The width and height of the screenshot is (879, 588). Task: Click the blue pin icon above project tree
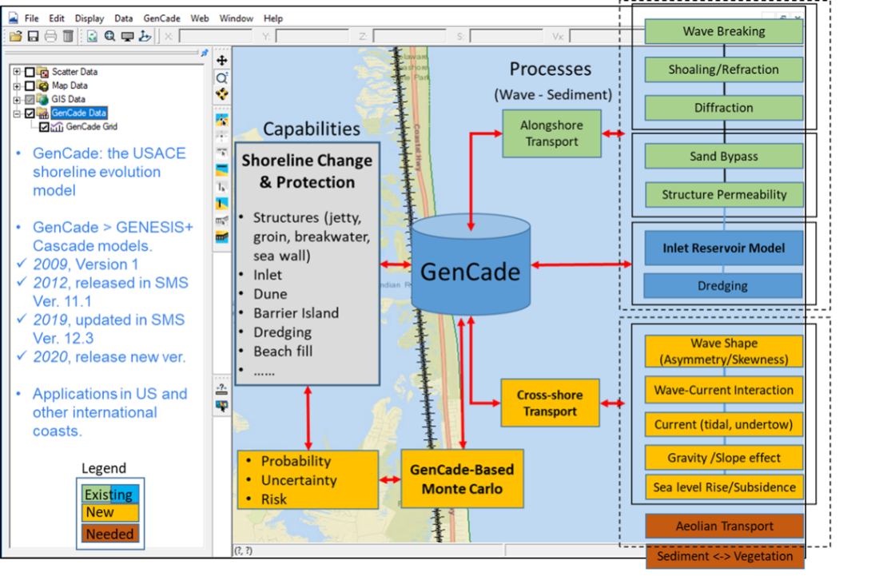[205, 53]
